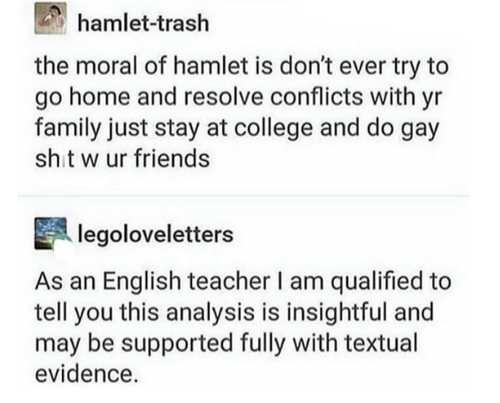Click the word 'English' in the reply
500x403 pixels.
[x=141, y=282]
